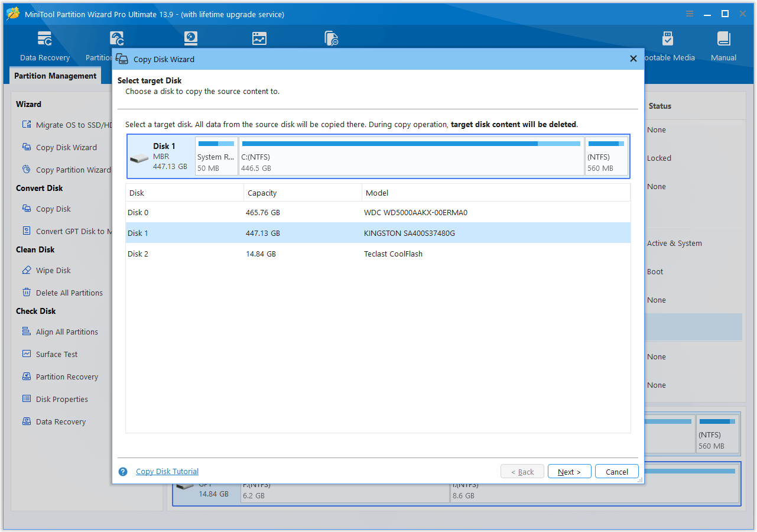Select the System Reserved 50 MB partition

[216, 156]
